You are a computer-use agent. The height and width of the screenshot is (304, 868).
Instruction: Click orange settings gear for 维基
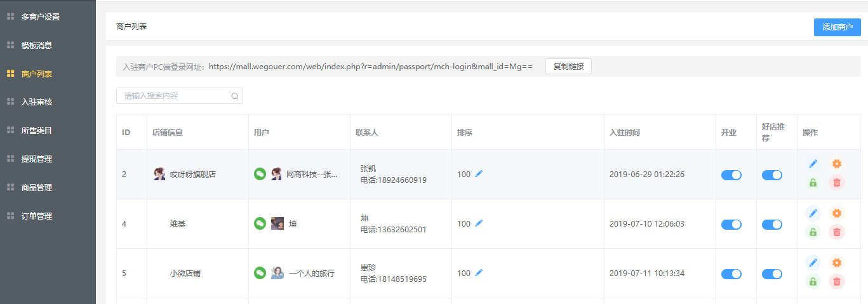(837, 213)
